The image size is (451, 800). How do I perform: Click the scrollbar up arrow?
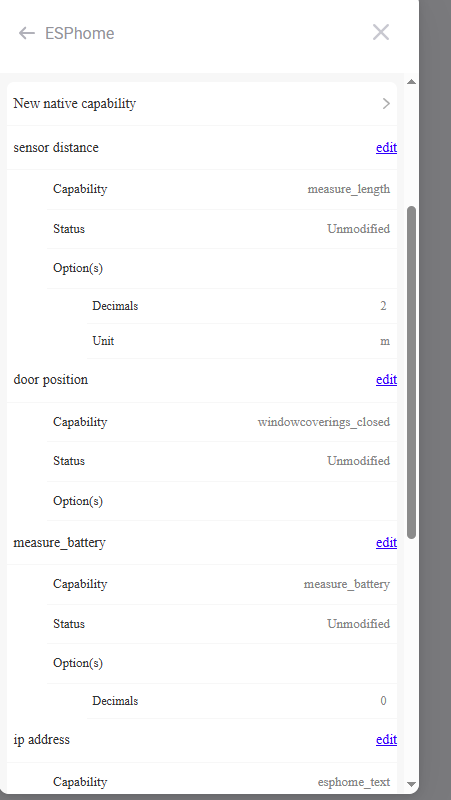[412, 82]
